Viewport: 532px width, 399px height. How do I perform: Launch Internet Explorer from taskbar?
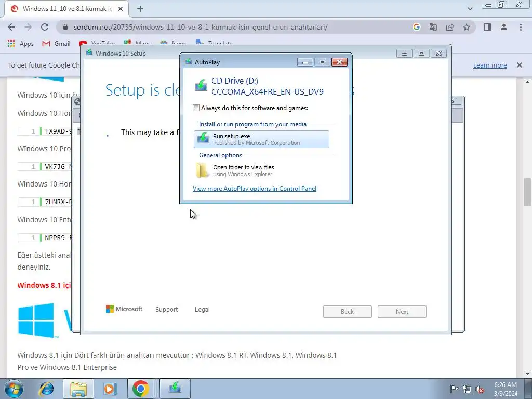[x=46, y=389]
